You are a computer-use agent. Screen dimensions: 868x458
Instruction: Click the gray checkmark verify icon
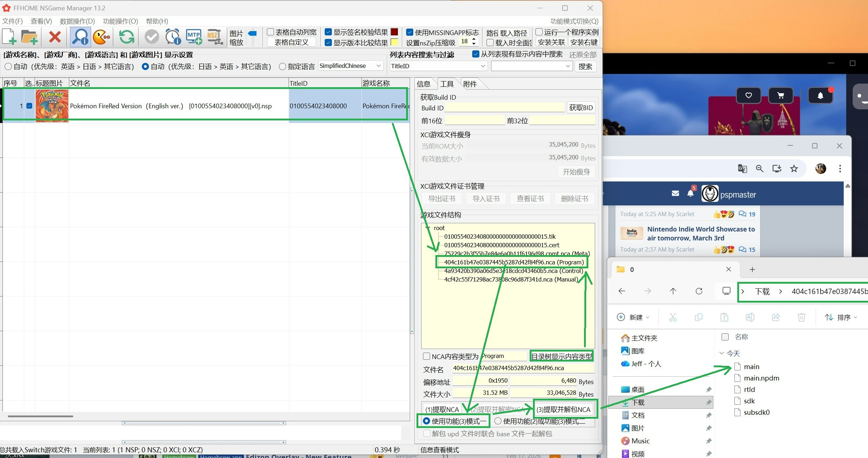click(x=152, y=37)
